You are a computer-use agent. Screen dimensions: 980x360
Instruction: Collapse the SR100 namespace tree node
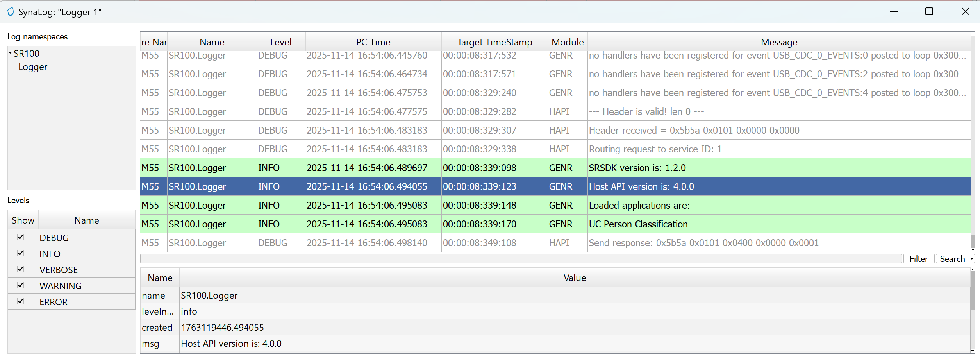click(10, 53)
